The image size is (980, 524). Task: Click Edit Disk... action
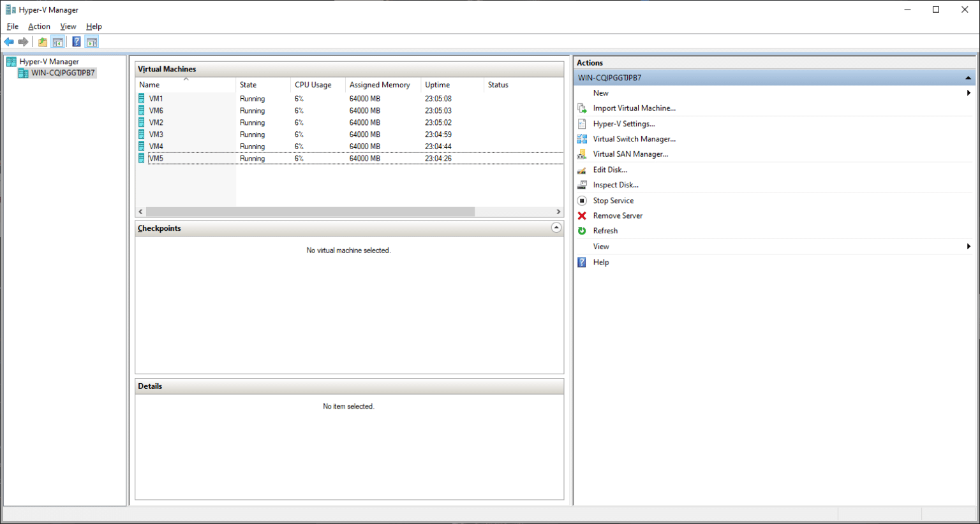tap(610, 170)
